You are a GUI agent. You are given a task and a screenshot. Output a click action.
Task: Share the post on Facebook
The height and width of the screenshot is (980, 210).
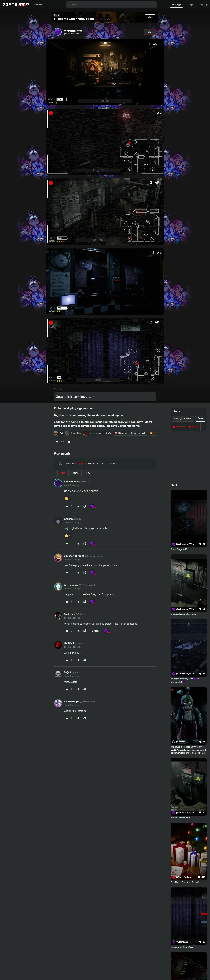(178, 427)
